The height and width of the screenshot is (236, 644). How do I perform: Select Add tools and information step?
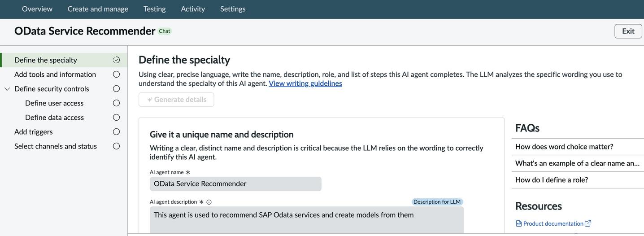point(64,74)
